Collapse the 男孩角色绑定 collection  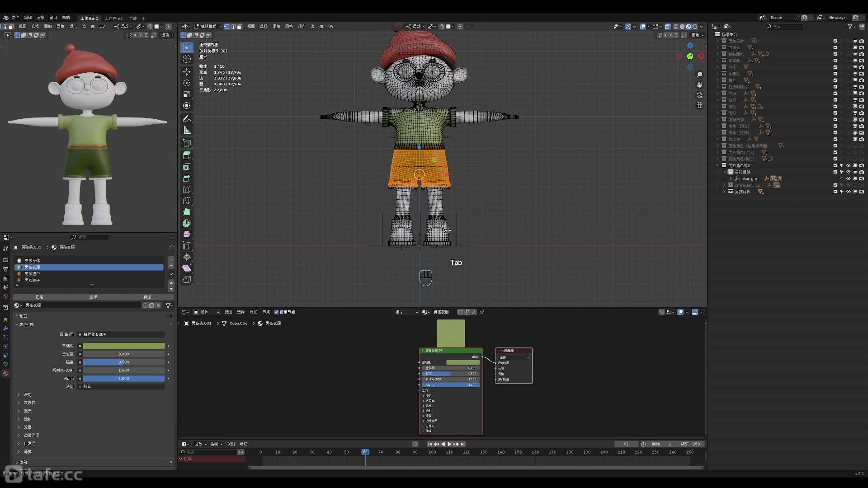pos(717,165)
